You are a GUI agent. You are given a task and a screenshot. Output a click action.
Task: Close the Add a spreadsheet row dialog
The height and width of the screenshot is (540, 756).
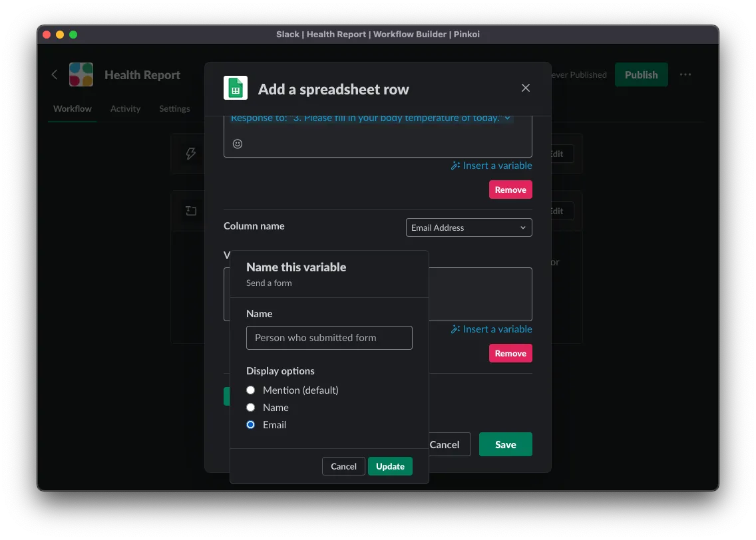526,88
